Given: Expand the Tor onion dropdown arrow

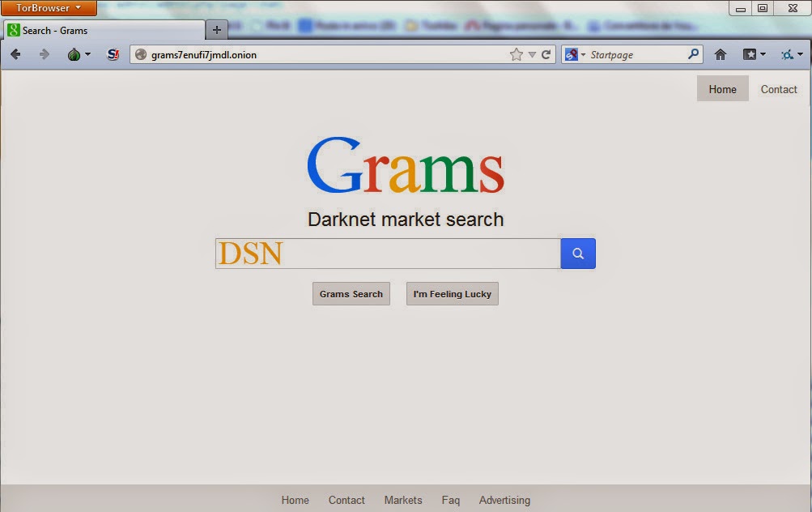Looking at the screenshot, I should click(88, 54).
